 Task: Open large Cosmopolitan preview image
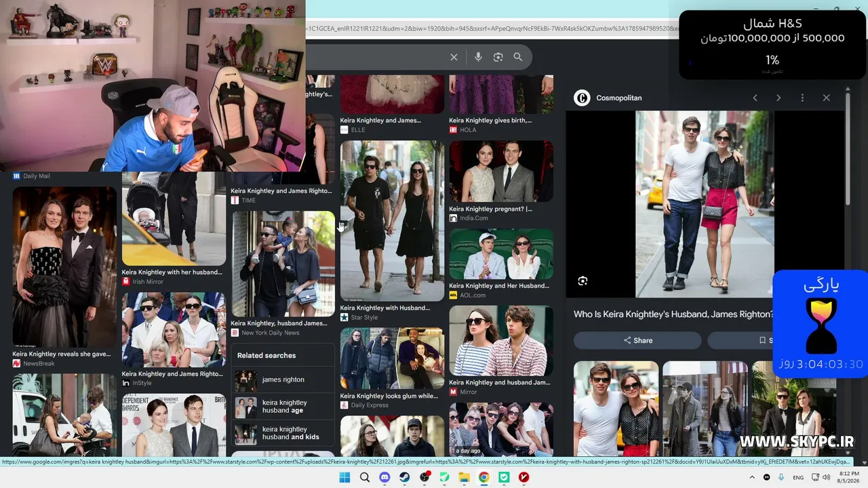705,204
